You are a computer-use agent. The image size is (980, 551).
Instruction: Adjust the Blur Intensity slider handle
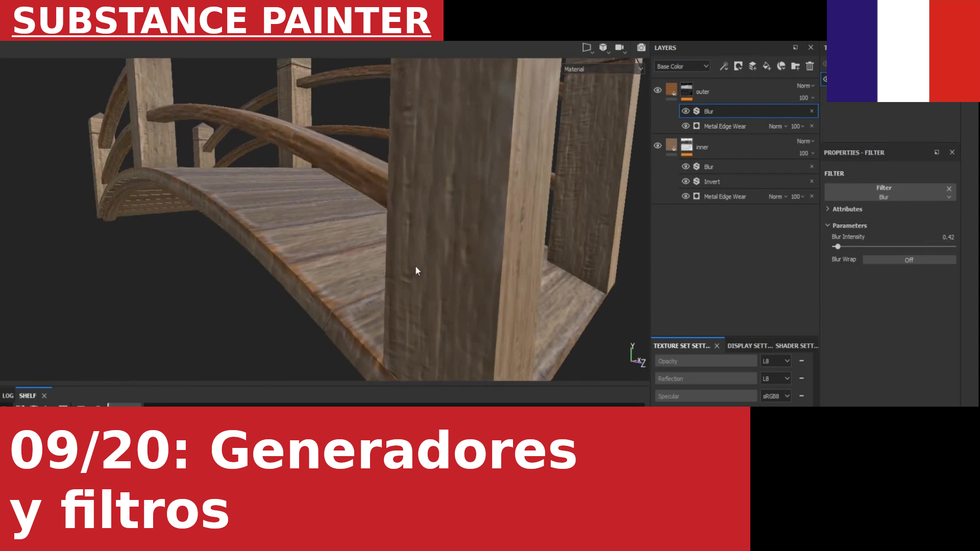pos(838,246)
